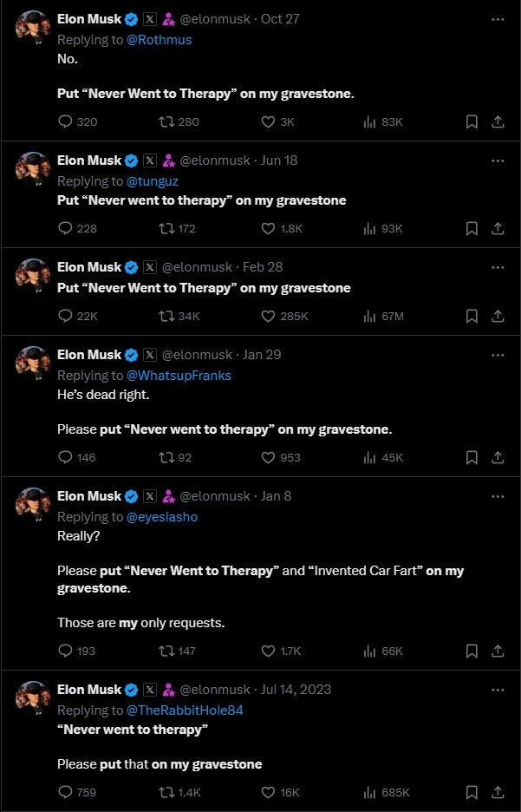Click the Jun 18 tweet profile avatar
Image resolution: width=521 pixels, height=812 pixels.
(x=34, y=167)
